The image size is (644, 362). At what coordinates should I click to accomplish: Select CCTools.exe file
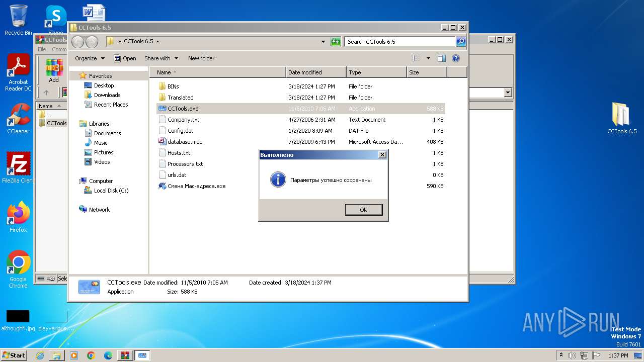(x=301, y=109)
